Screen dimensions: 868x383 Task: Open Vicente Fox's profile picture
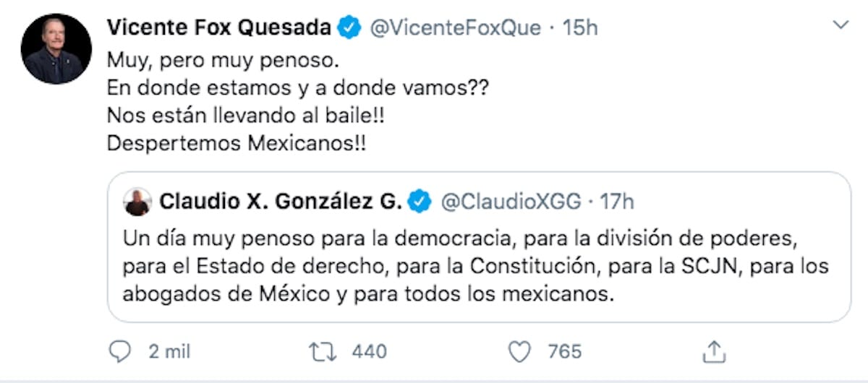[x=56, y=48]
